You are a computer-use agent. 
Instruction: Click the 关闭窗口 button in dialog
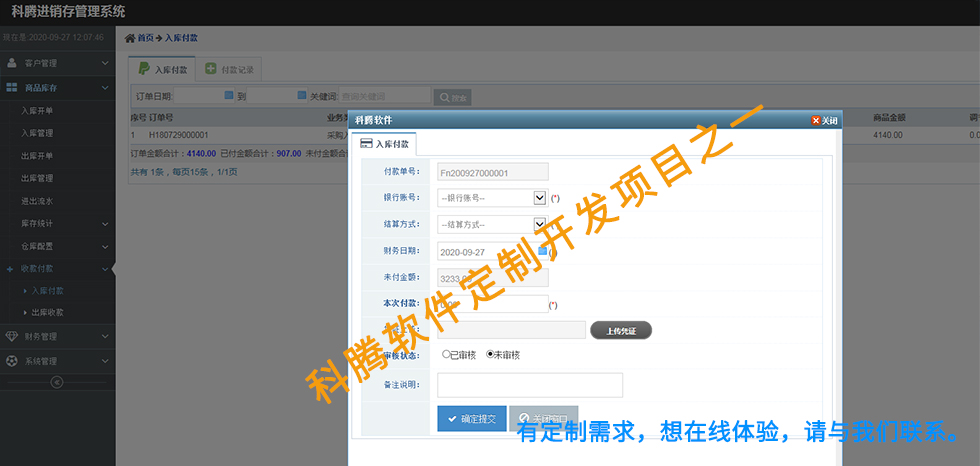point(544,419)
